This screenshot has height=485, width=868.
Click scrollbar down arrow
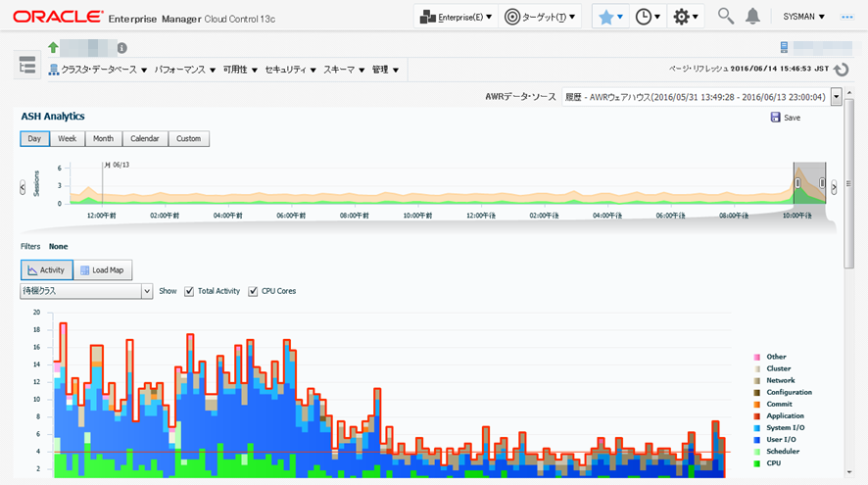click(x=849, y=472)
